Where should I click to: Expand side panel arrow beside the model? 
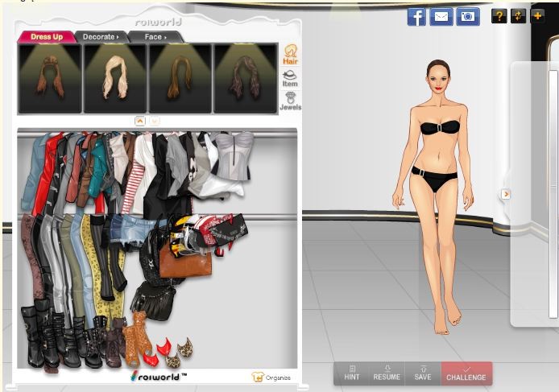pyautogui.click(x=506, y=194)
